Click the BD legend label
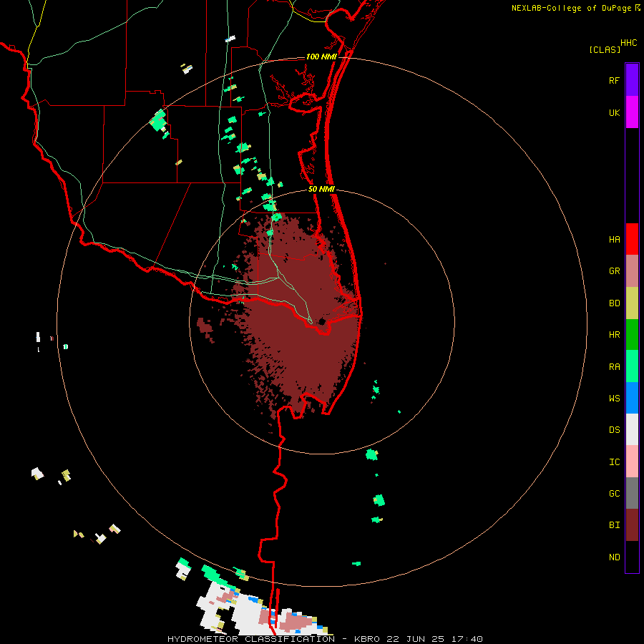 coord(614,303)
